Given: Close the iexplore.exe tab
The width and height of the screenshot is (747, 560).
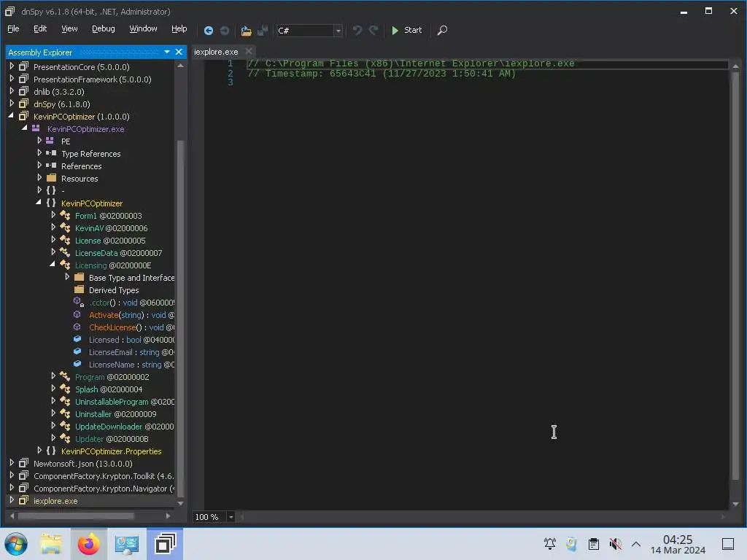Looking at the screenshot, I should [x=249, y=52].
